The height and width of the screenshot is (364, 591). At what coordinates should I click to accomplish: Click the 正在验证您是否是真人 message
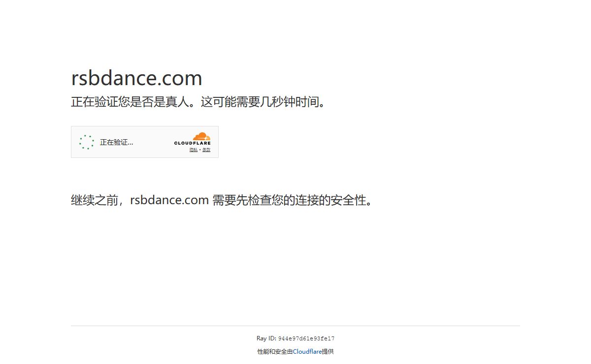pyautogui.click(x=199, y=102)
